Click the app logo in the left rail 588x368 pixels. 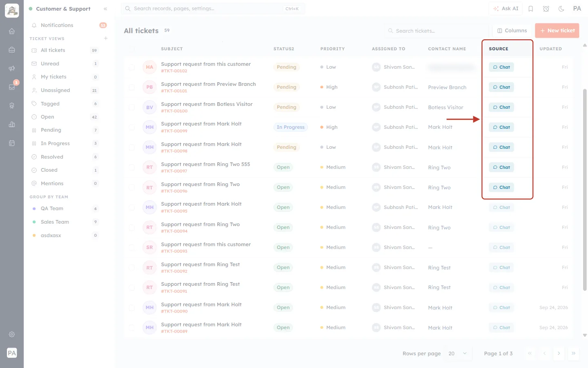click(12, 11)
